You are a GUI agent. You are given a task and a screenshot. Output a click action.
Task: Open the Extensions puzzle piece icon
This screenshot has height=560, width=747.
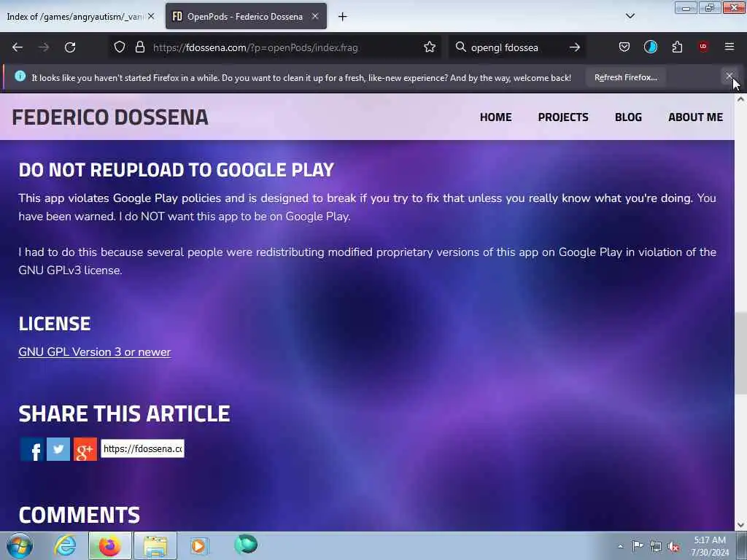(x=677, y=47)
